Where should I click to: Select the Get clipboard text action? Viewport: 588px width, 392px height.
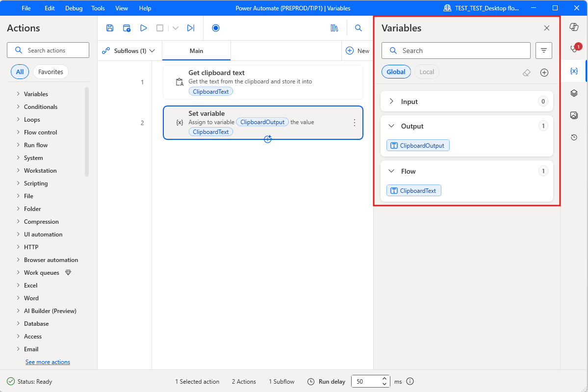click(x=263, y=82)
